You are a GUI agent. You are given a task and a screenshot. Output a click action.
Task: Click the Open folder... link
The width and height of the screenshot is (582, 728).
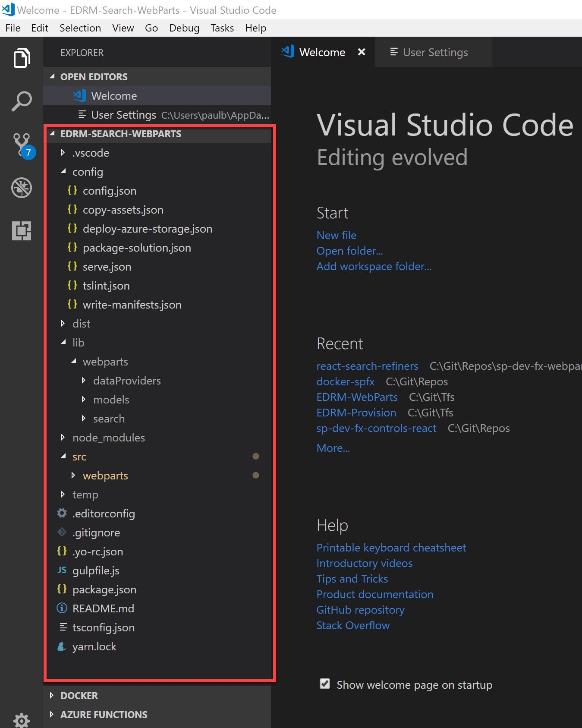350,251
